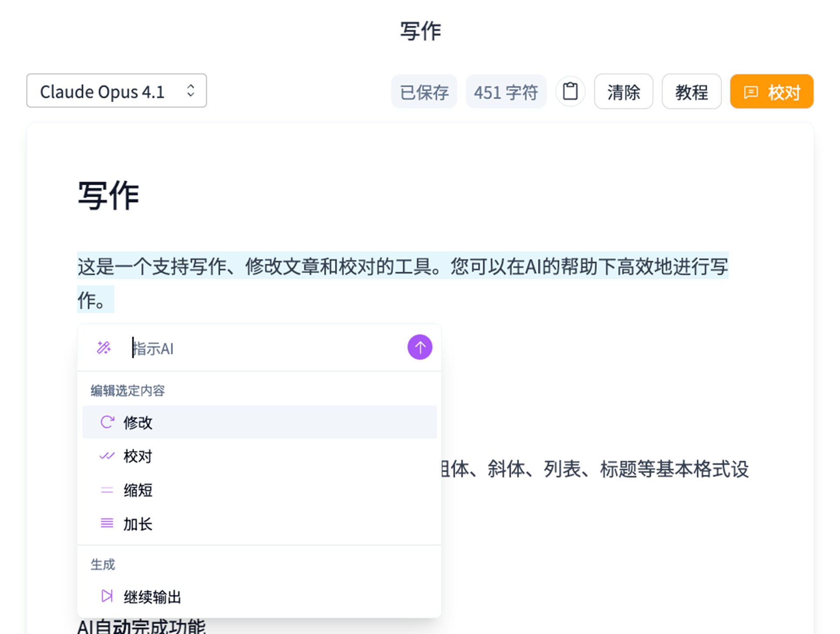Click the two-line icon beside 缩短
The width and height of the screenshot is (840, 634).
click(107, 490)
